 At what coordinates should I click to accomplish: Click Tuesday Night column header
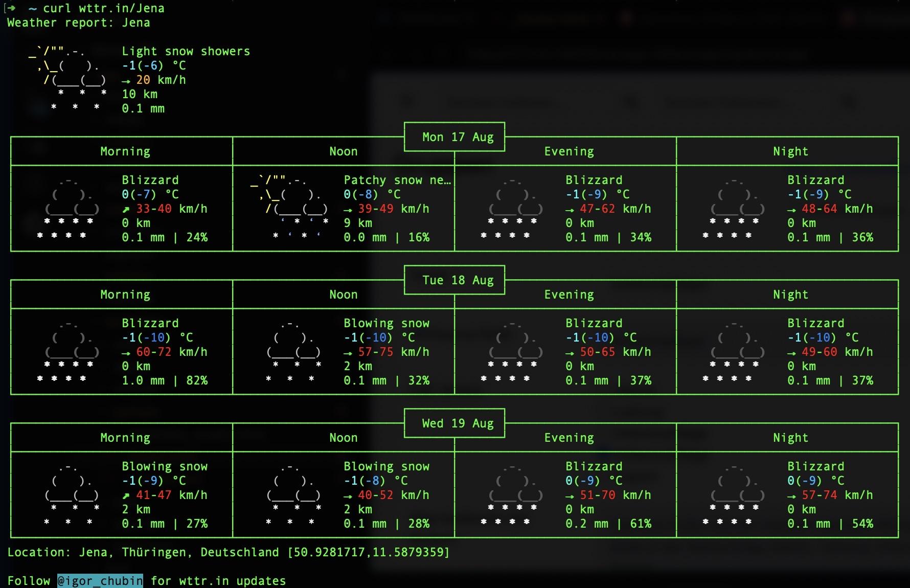tap(790, 295)
